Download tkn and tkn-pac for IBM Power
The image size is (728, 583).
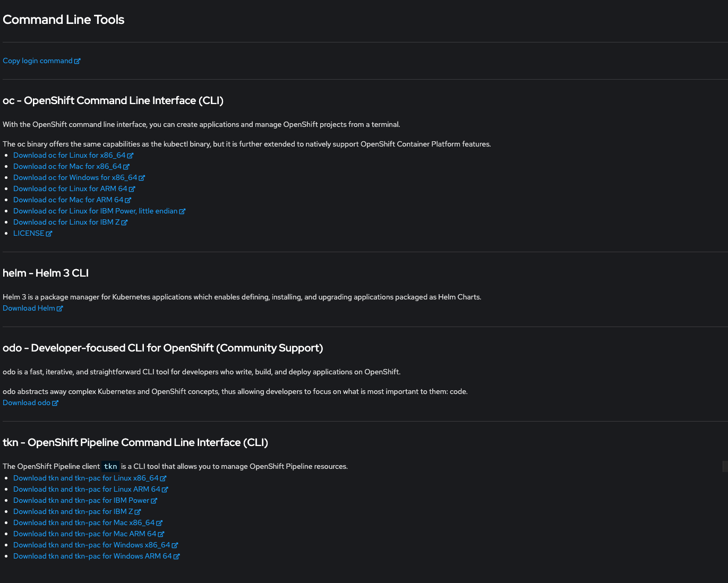coord(81,500)
